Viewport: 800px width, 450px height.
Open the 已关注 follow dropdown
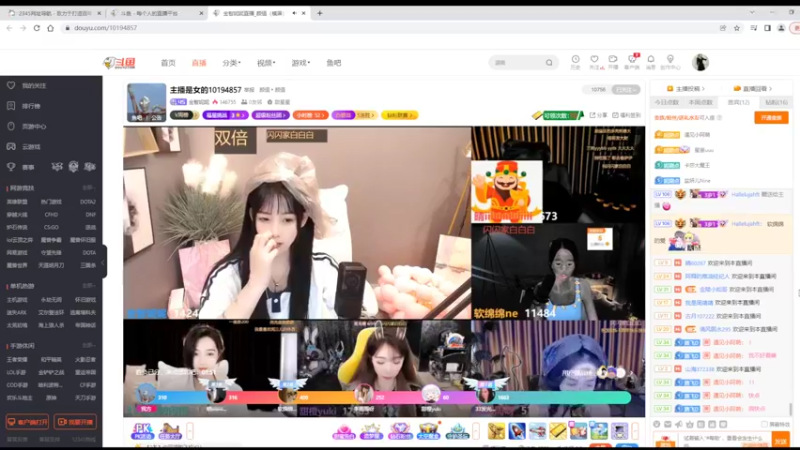tap(626, 90)
